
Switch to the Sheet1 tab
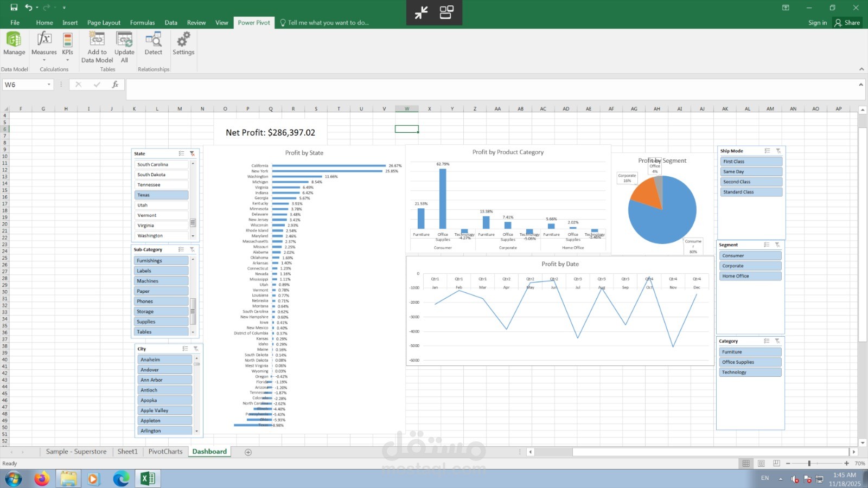(x=127, y=452)
